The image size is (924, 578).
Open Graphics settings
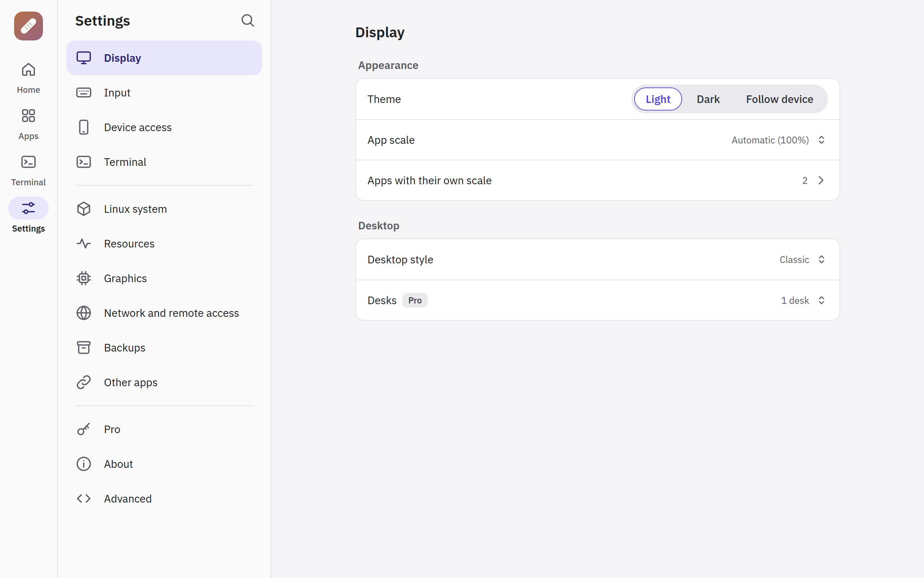[164, 278]
